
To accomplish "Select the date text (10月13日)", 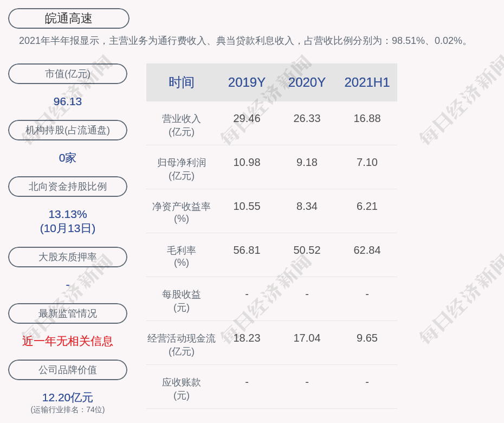I will [x=68, y=228].
